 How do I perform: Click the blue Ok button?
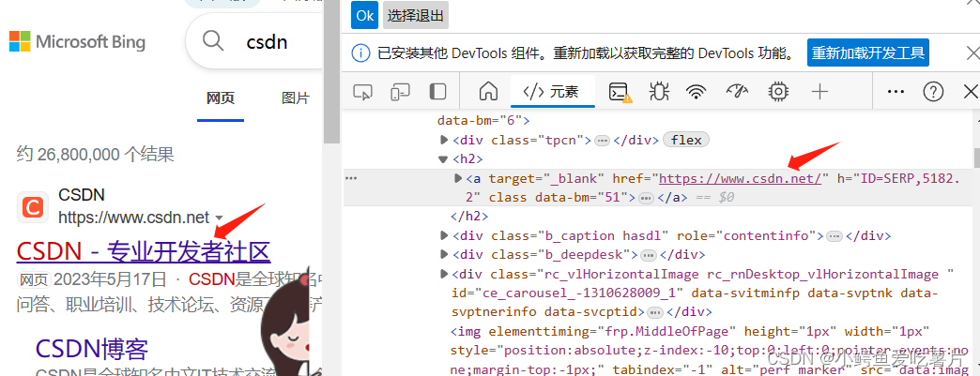[x=364, y=16]
